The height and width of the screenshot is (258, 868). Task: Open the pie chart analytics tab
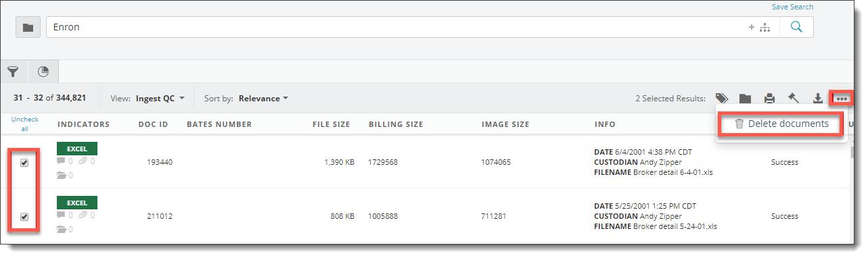click(43, 71)
